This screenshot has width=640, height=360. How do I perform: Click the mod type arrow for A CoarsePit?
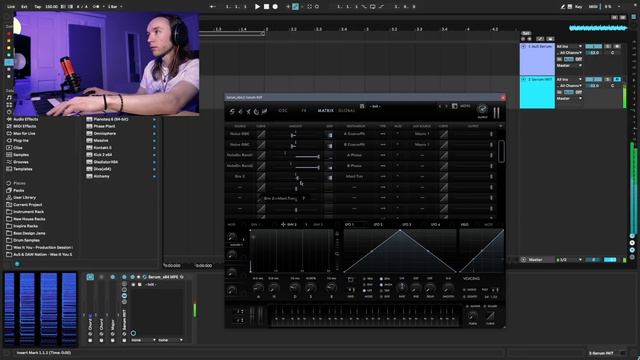click(383, 133)
